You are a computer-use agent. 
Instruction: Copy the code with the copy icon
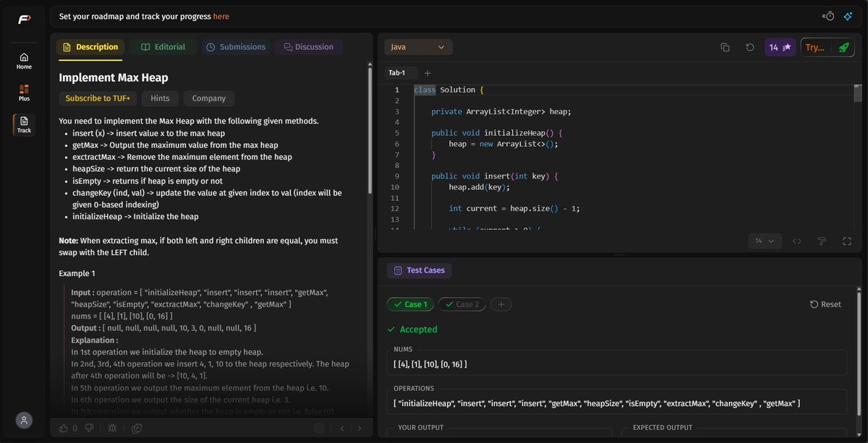click(x=725, y=47)
